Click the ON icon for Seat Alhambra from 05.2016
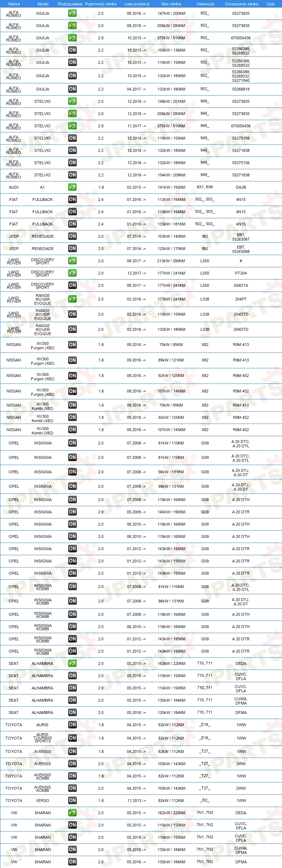Viewport: 282px width, 868px height. [x=72, y=713]
